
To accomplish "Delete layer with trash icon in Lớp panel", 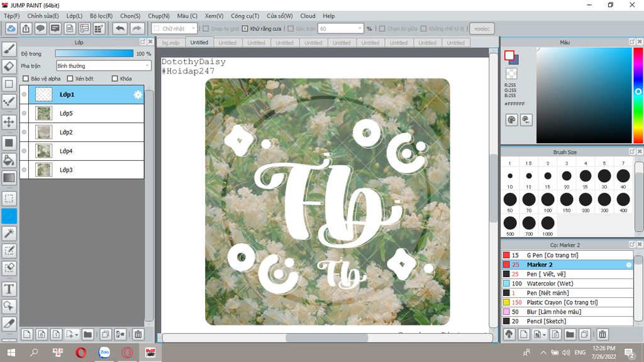I will [138, 334].
